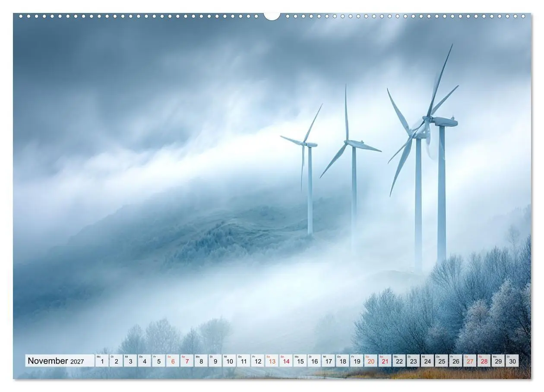This screenshot has height=392, width=544.
Task: Select Saturday 6 in the calendar strip
Action: (x=173, y=361)
